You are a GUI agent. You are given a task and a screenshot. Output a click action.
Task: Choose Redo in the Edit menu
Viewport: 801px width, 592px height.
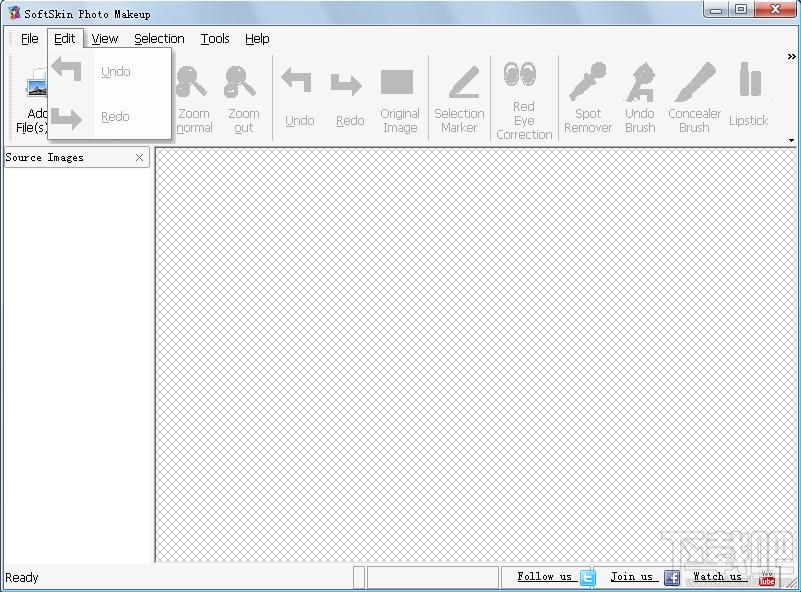point(109,116)
